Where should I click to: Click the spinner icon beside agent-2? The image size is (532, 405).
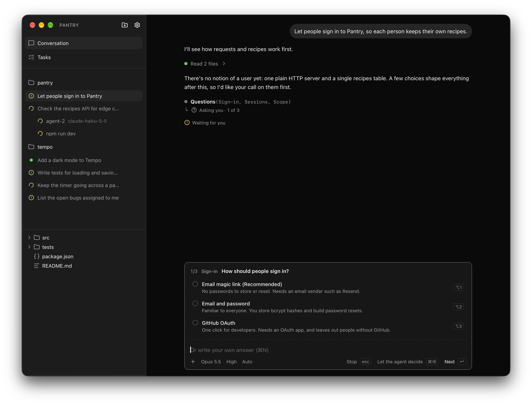[40, 121]
